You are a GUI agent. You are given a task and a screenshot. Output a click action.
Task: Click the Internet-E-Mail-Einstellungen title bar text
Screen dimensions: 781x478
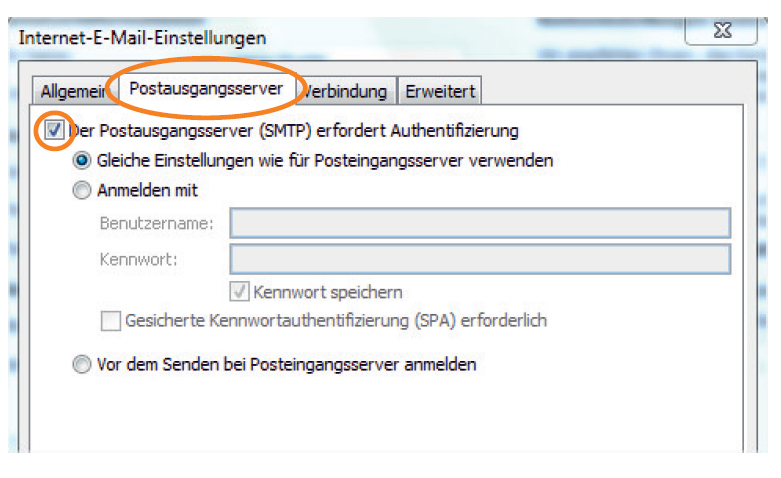click(x=143, y=38)
